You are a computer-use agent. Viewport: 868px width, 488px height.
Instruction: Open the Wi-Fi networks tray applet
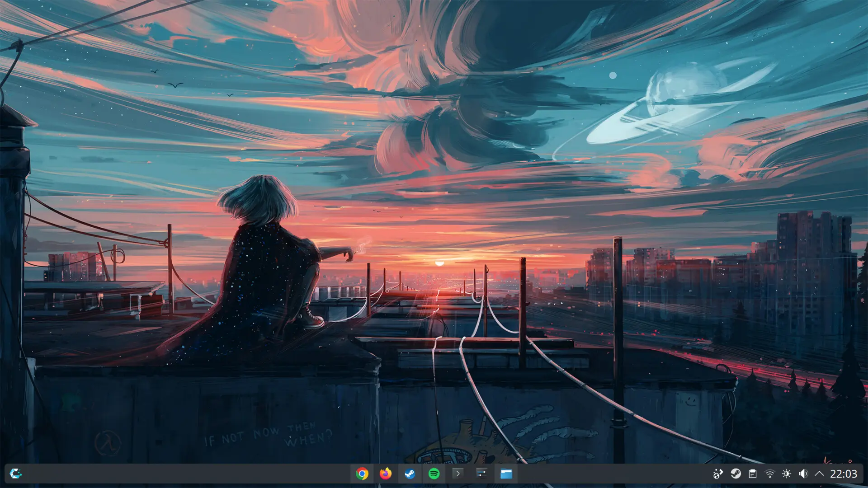click(769, 474)
